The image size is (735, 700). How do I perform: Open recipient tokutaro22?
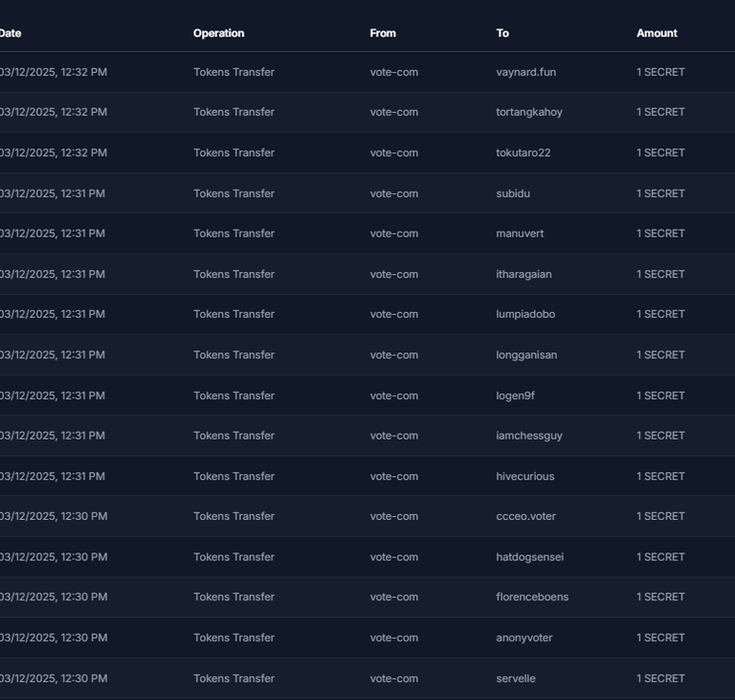point(523,153)
